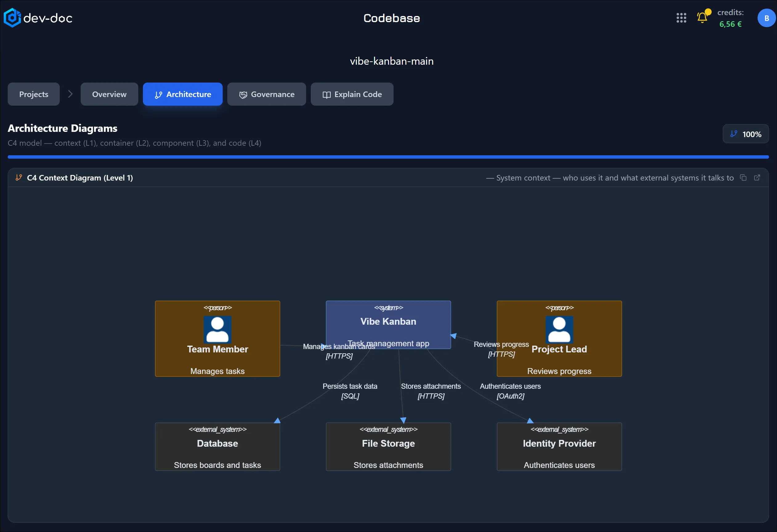The width and height of the screenshot is (777, 532).
Task: Click the Architecture Diagrams heading
Action: pyautogui.click(x=63, y=128)
